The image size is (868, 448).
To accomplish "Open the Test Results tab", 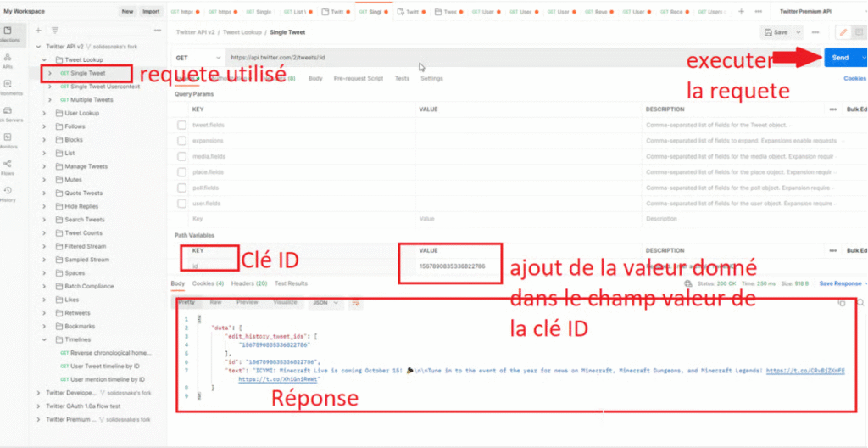I will tap(291, 283).
